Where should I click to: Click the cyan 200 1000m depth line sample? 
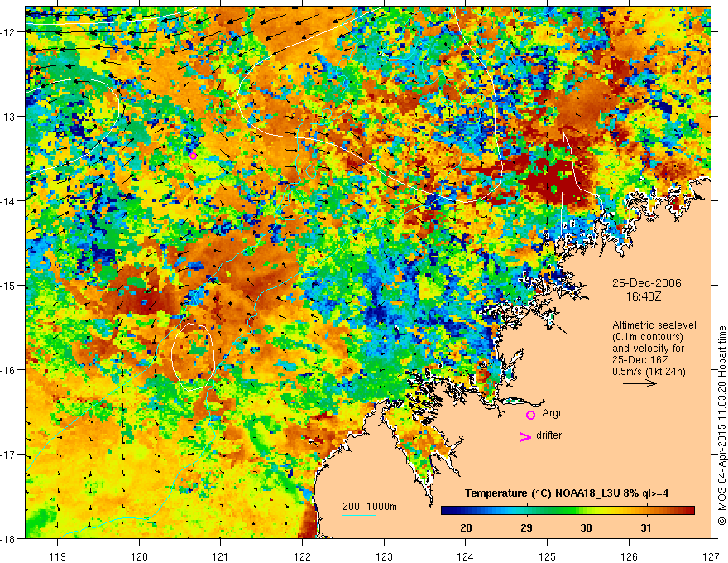tap(359, 515)
